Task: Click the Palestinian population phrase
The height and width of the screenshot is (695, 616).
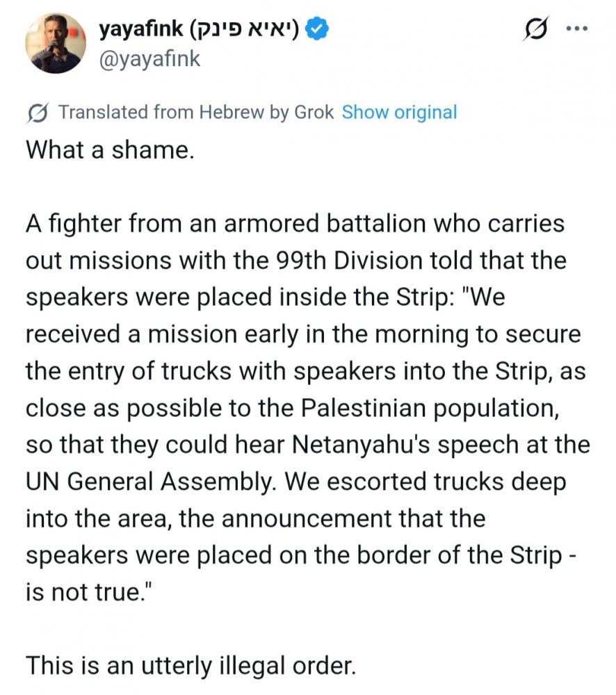Action: [430, 408]
